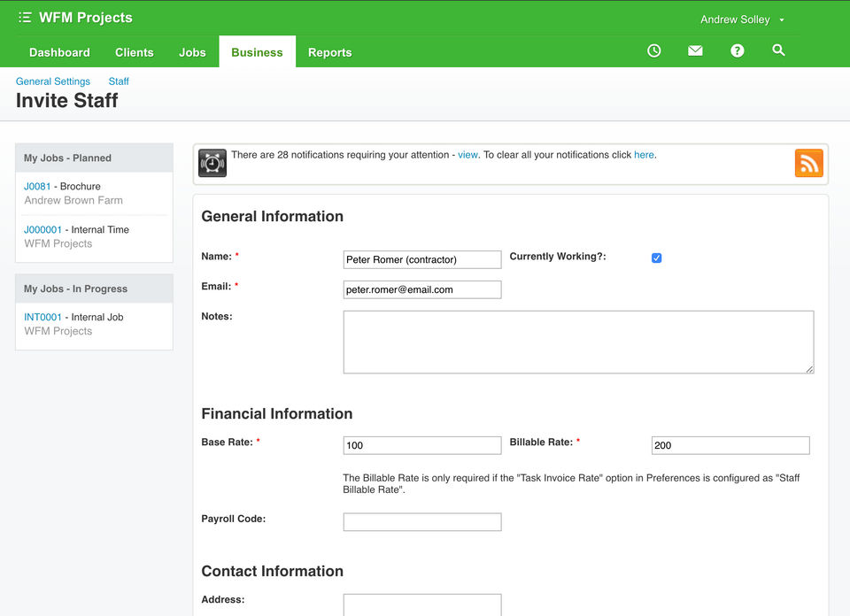This screenshot has width=850, height=616.
Task: Open the WFM Projects menu list icon
Action: coord(25,18)
